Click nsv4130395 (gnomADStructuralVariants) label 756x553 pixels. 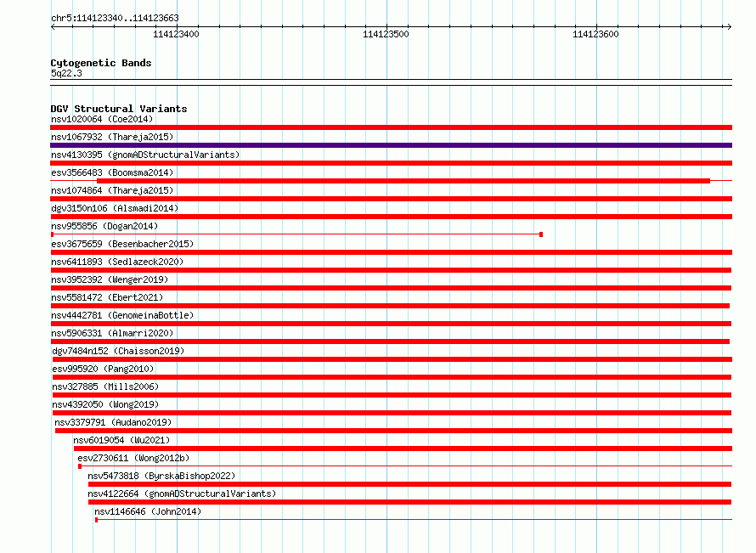click(x=145, y=155)
